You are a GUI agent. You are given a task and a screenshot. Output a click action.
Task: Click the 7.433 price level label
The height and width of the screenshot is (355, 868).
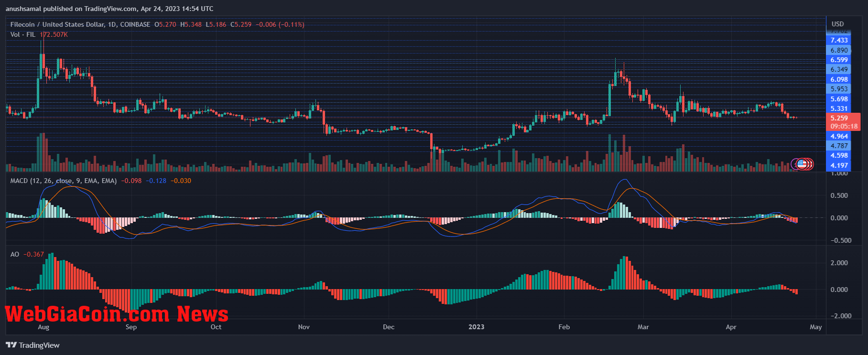839,40
